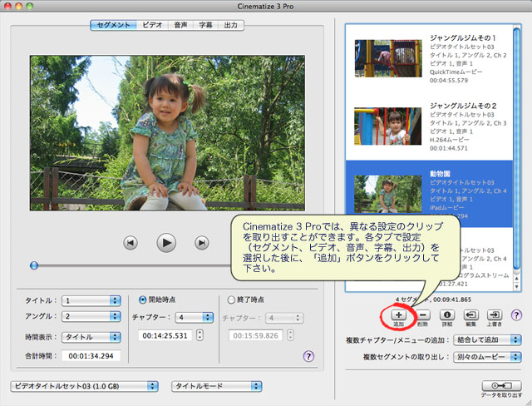Click the end time stepper arrows
Image resolution: width=532 pixels, height=406 pixels.
(x=290, y=335)
